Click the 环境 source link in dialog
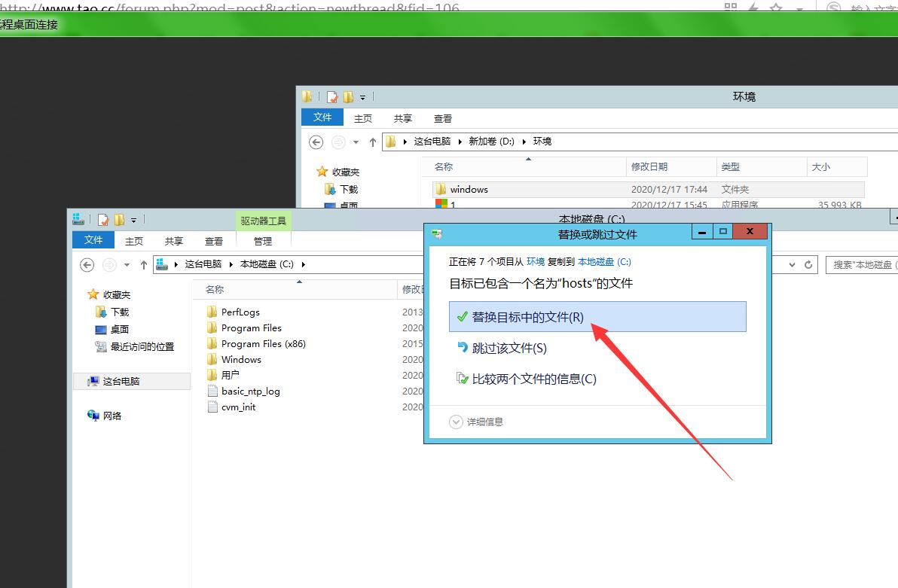Viewport: 898px width, 588px height. point(535,262)
